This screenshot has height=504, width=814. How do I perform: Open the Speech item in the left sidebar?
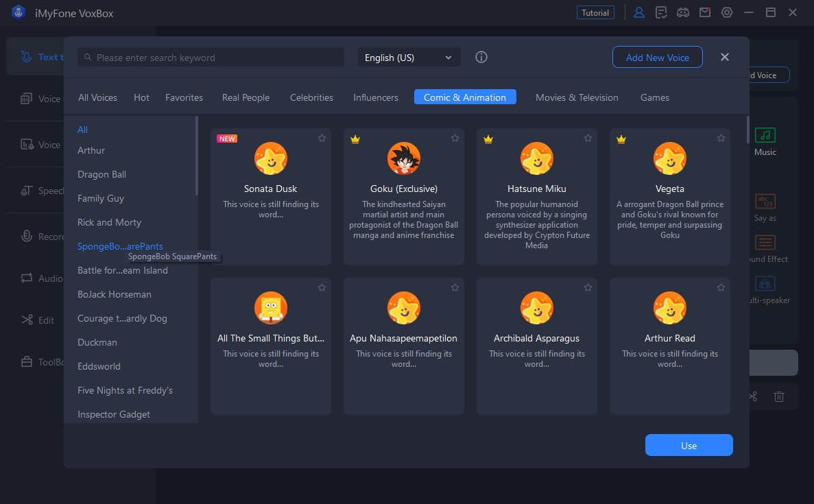click(x=43, y=191)
